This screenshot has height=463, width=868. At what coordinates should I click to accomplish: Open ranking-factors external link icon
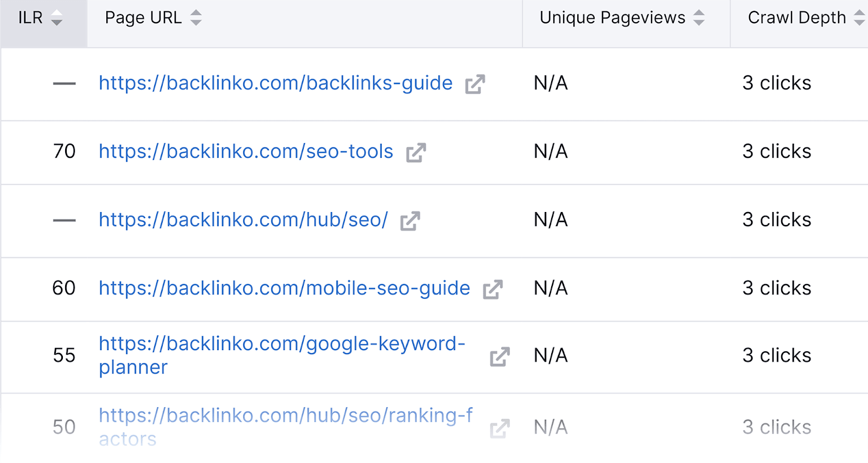click(x=500, y=428)
